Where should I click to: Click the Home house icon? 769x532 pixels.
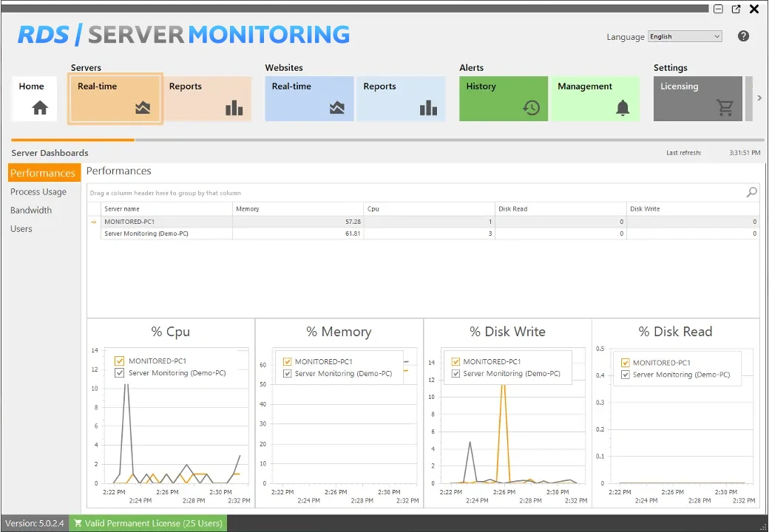point(40,108)
